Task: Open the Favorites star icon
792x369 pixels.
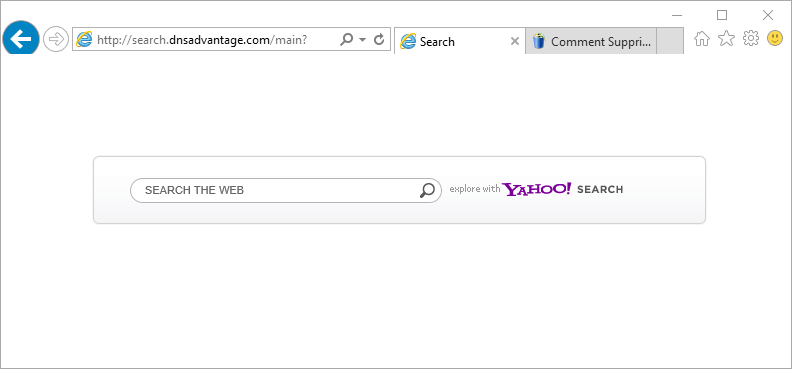Action: [726, 38]
